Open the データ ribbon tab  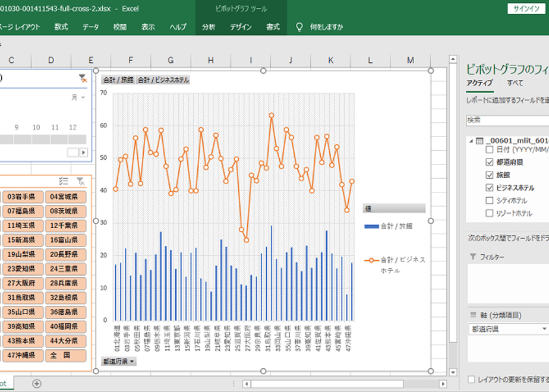tap(91, 27)
